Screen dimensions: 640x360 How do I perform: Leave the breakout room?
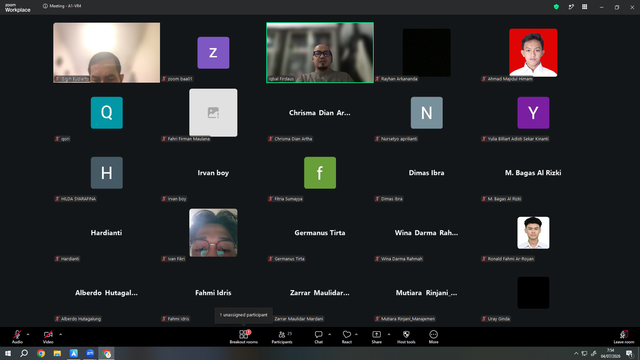point(624,337)
